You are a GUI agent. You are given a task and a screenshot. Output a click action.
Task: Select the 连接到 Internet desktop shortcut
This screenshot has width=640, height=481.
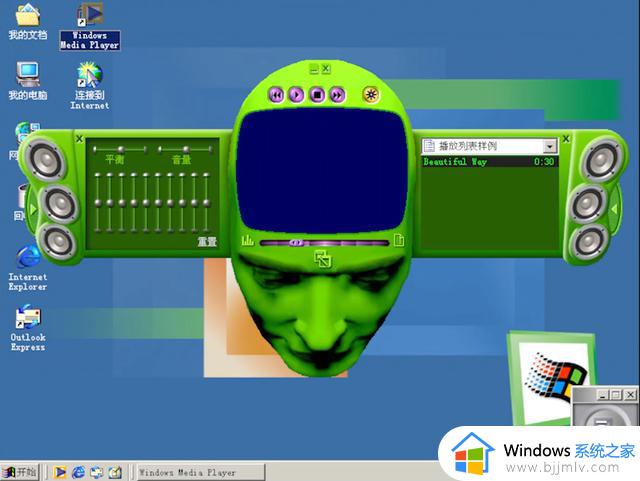(90, 86)
